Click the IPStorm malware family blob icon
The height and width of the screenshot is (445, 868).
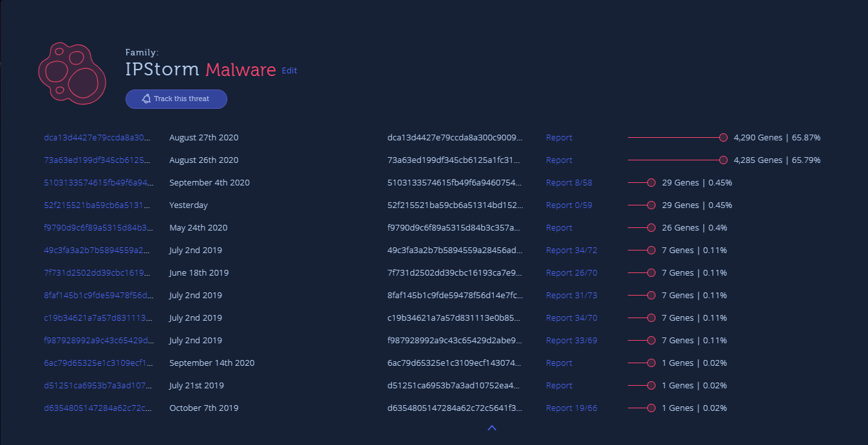tap(71, 73)
